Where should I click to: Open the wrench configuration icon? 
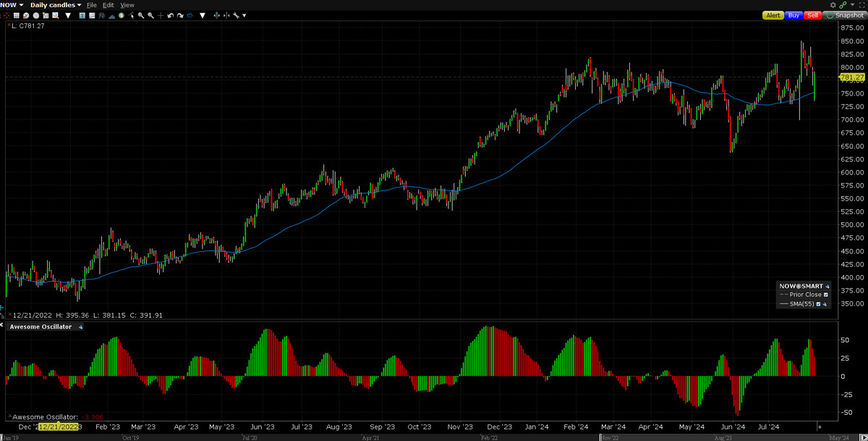pos(235,15)
